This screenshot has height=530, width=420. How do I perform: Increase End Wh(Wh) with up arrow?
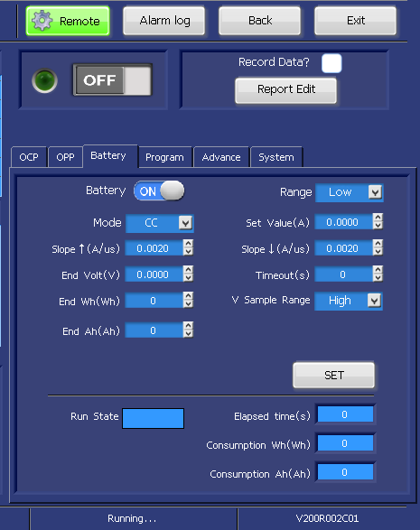[x=188, y=296]
